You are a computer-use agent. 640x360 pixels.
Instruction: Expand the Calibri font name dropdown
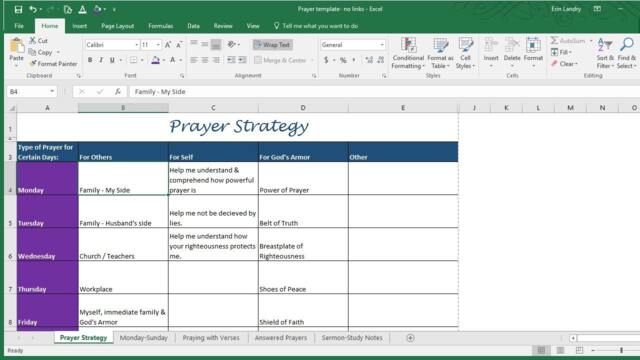click(137, 44)
